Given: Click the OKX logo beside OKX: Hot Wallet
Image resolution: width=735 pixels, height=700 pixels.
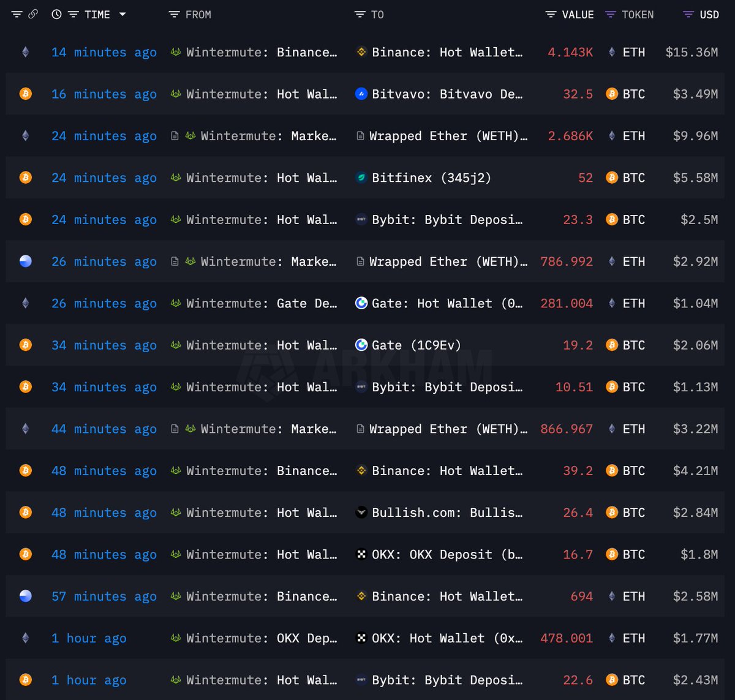Looking at the screenshot, I should pyautogui.click(x=361, y=638).
